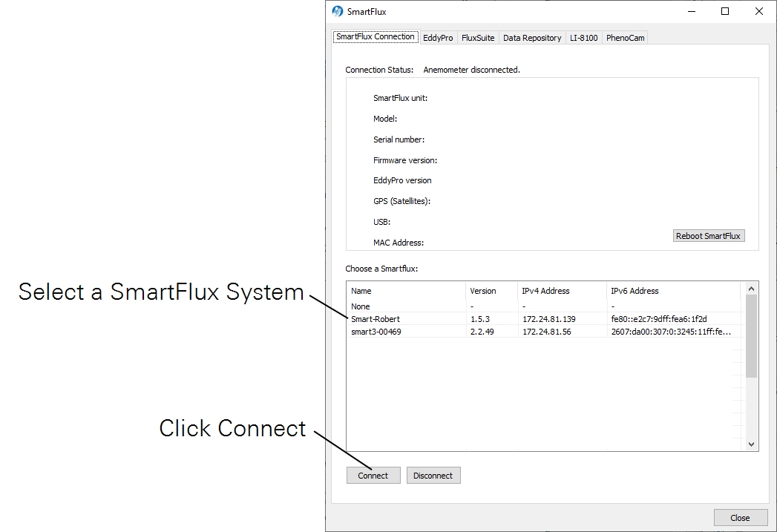Image resolution: width=777 pixels, height=532 pixels.
Task: Select the None entry in the list
Action: [x=545, y=306]
